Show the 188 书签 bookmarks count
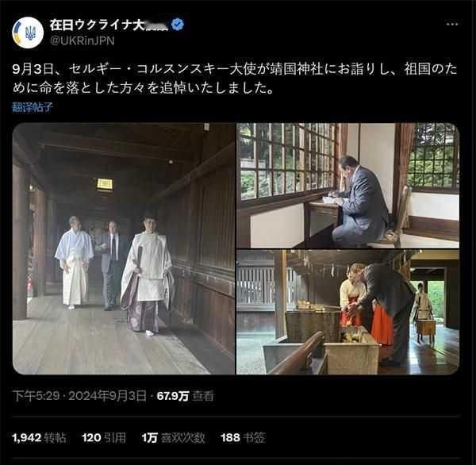Screen dimensions: 476x465 click(x=244, y=438)
